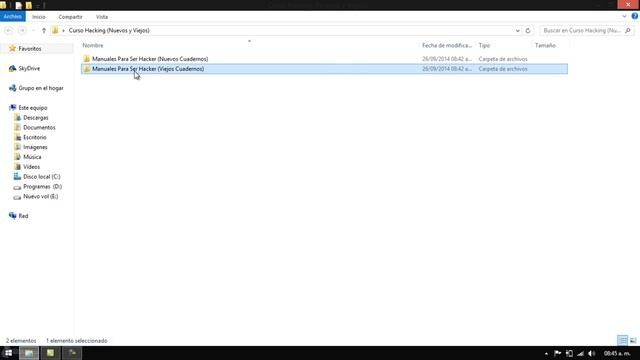Sort by the Tamaño column header

click(x=545, y=46)
